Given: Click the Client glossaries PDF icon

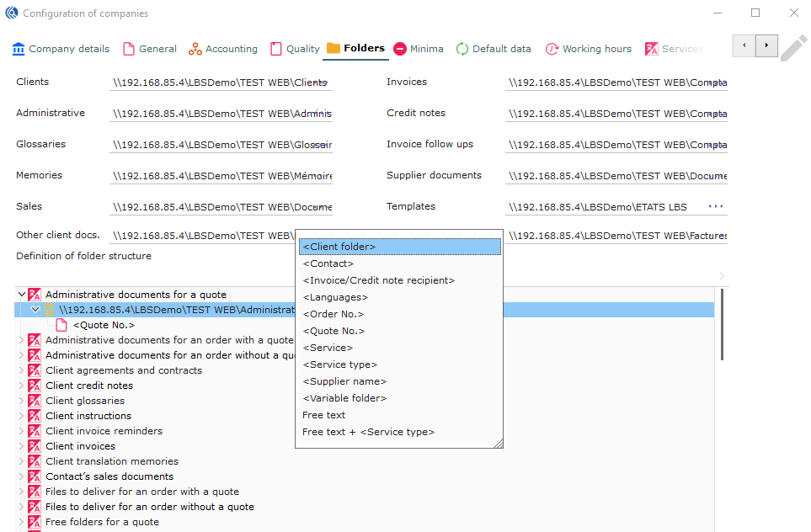Looking at the screenshot, I should 35,401.
